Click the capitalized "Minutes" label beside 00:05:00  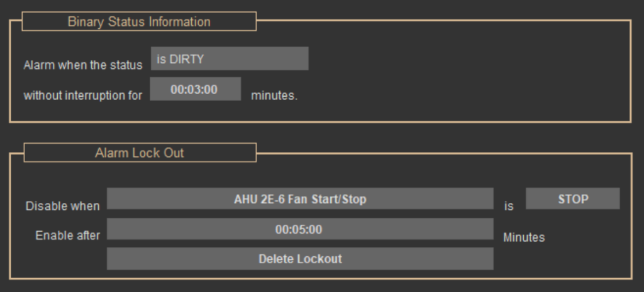[x=524, y=237]
